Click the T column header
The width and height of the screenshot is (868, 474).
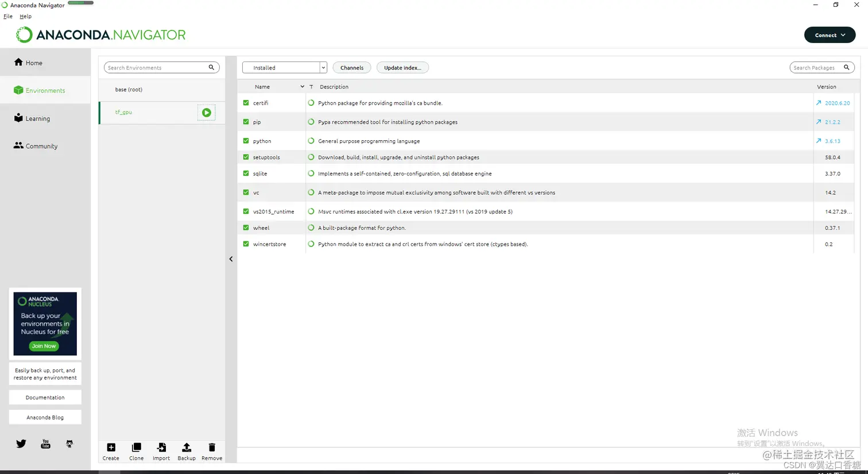coord(311,87)
